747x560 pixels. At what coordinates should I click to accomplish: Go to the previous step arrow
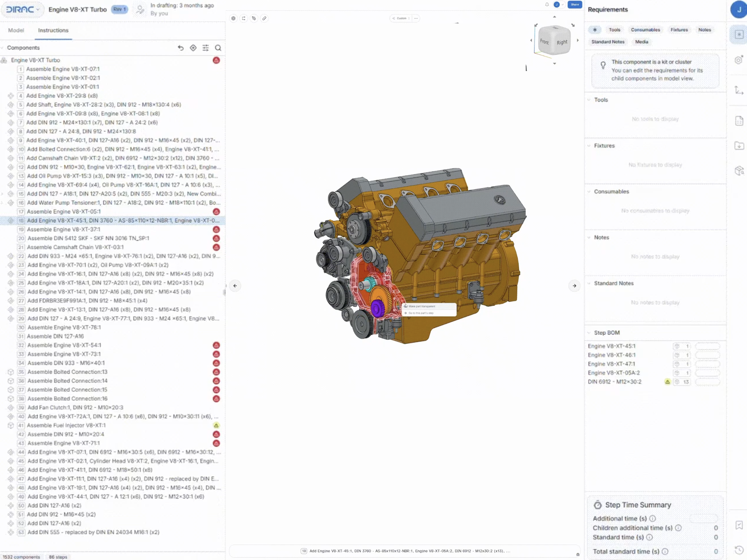point(235,286)
